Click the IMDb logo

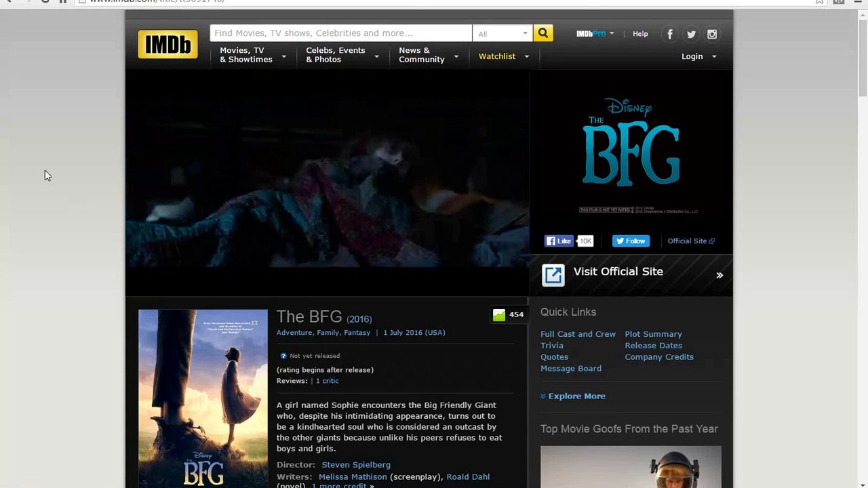click(x=168, y=44)
